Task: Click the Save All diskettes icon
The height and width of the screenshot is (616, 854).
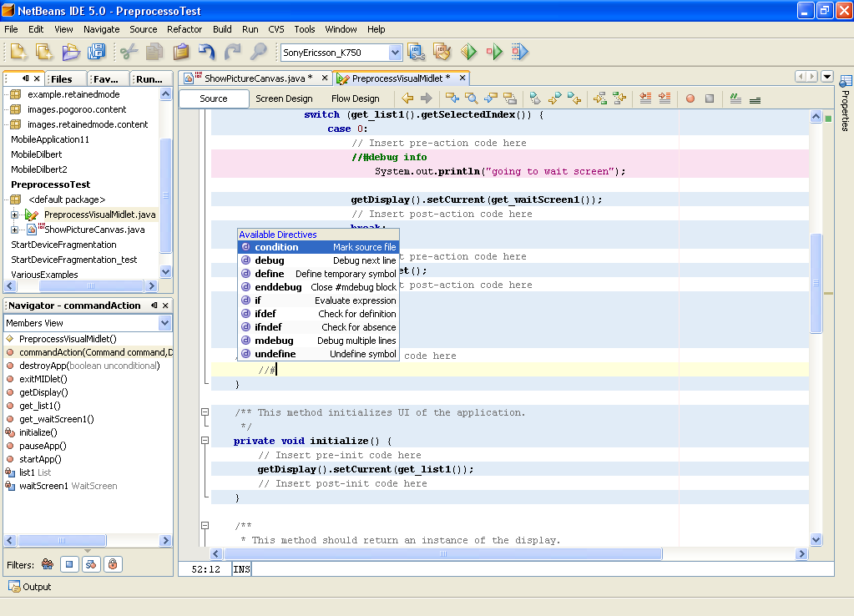Action: point(96,53)
